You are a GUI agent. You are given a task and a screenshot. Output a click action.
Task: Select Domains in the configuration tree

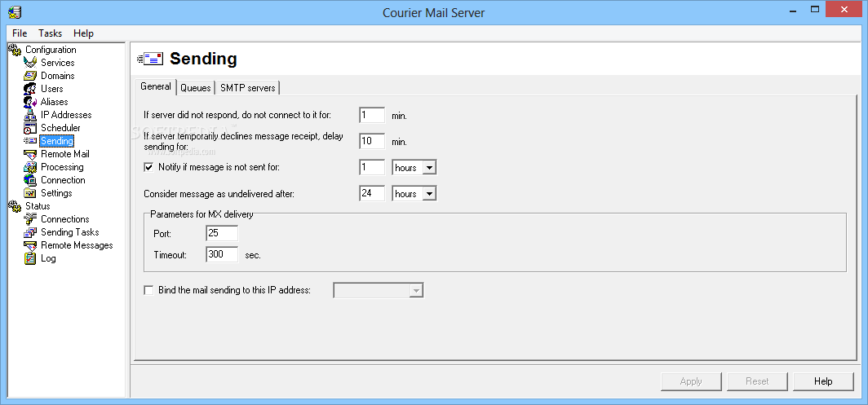point(58,76)
